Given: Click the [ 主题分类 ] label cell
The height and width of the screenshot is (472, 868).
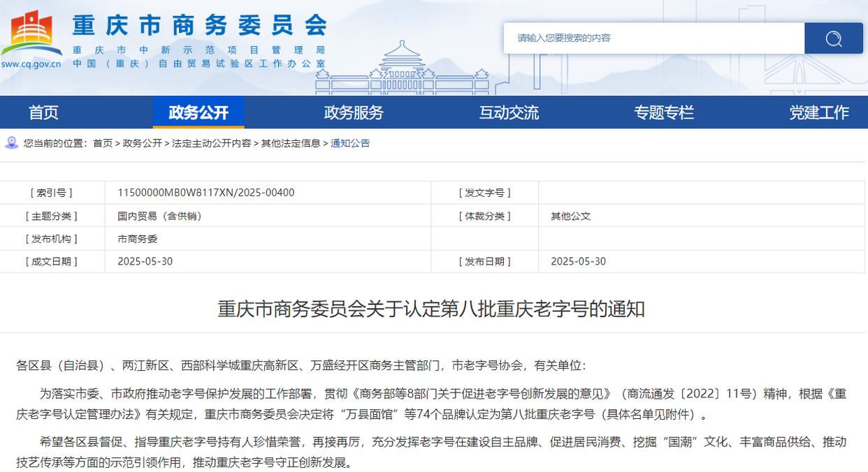Looking at the screenshot, I should click(51, 216).
